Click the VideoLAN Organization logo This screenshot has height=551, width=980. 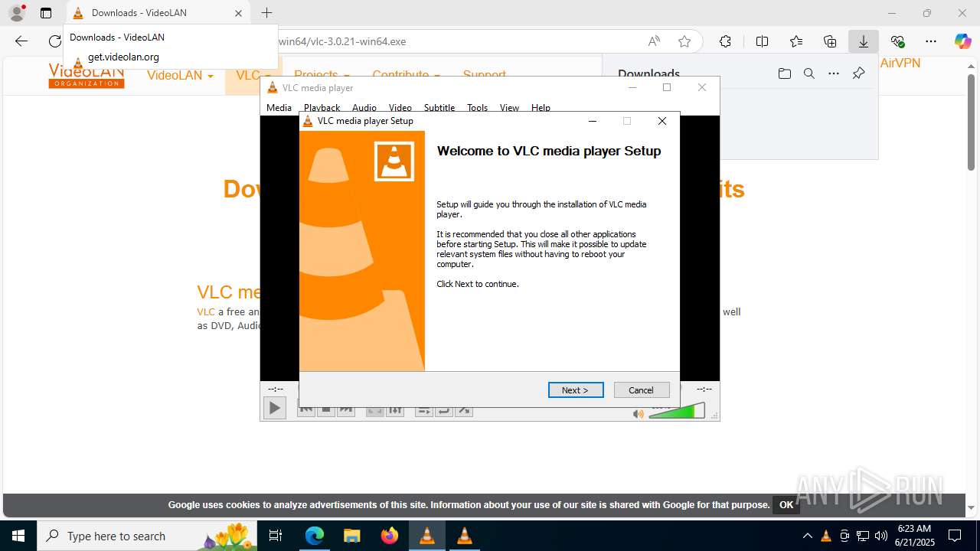[x=86, y=77]
